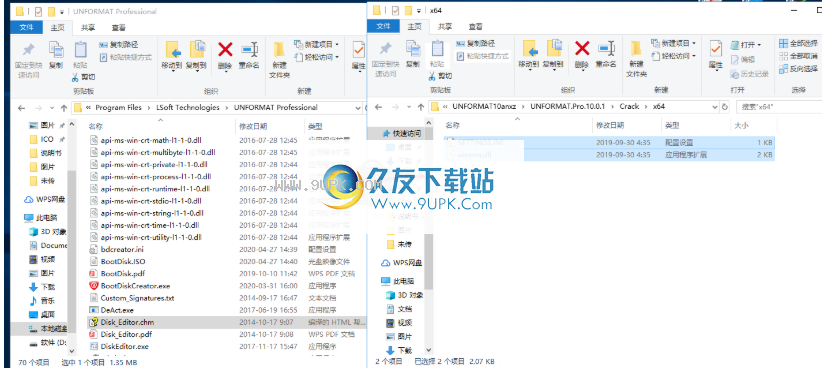Select 3D 对象 in x64 navigation pane
Viewport: 822px width, 375px height.
(404, 295)
